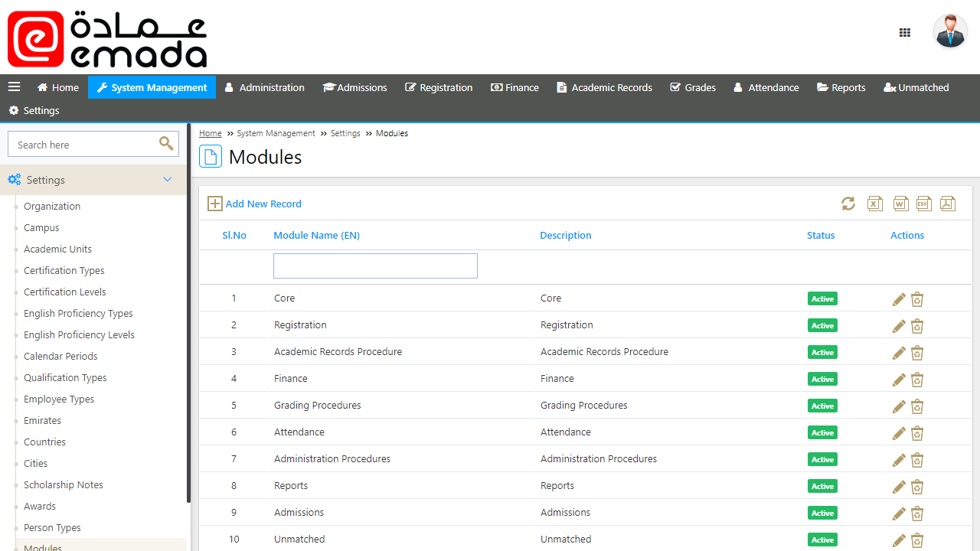Refresh the modules table

click(848, 204)
